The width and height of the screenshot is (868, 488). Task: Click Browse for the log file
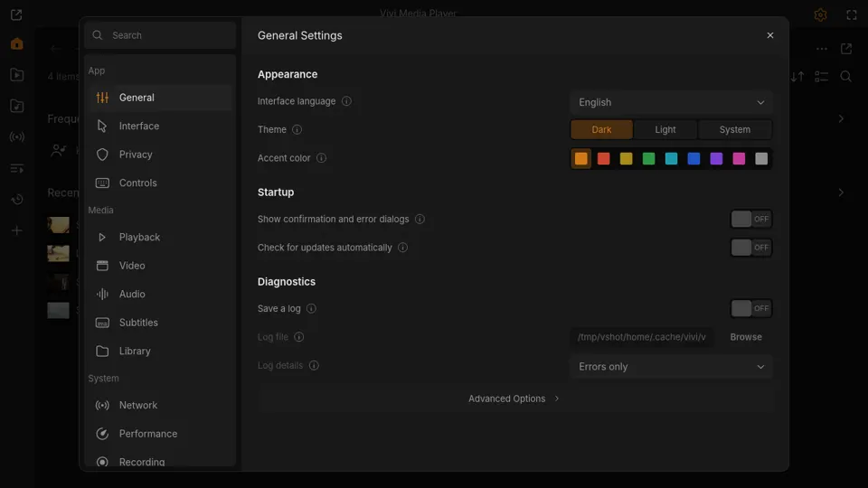pyautogui.click(x=746, y=337)
